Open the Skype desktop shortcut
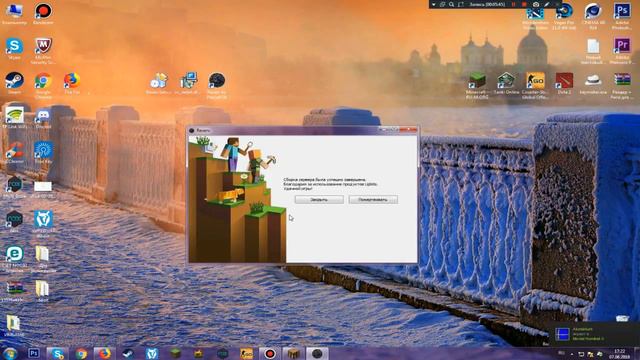Image resolution: width=640 pixels, height=360 pixels. [14, 48]
